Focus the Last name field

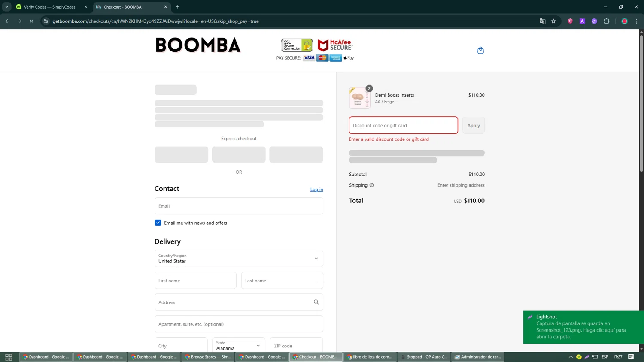point(282,281)
